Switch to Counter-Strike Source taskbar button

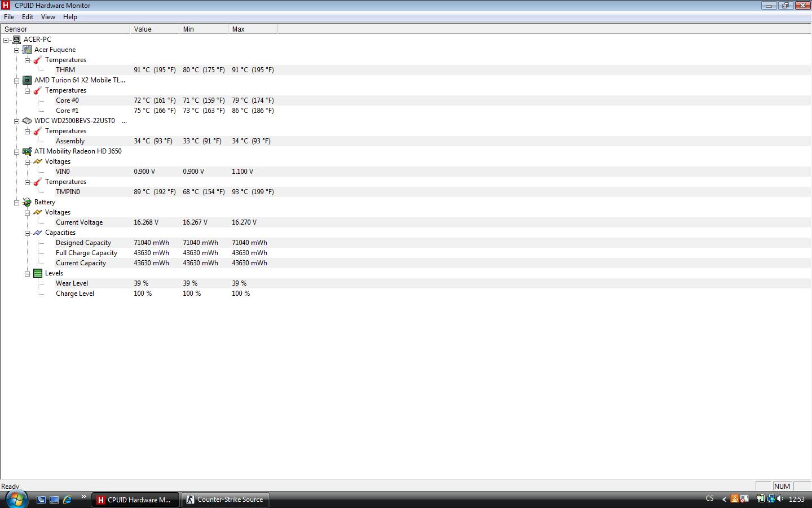tap(225, 500)
